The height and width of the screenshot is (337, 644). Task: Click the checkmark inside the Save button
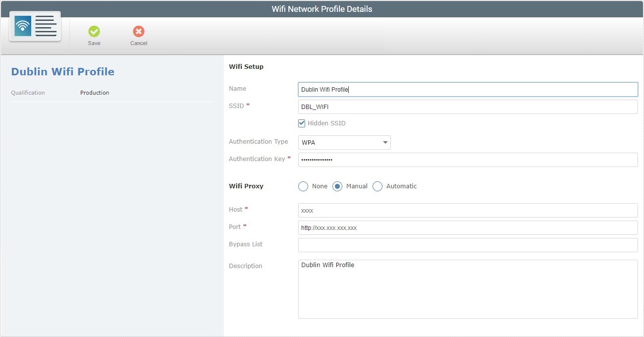pyautogui.click(x=94, y=32)
